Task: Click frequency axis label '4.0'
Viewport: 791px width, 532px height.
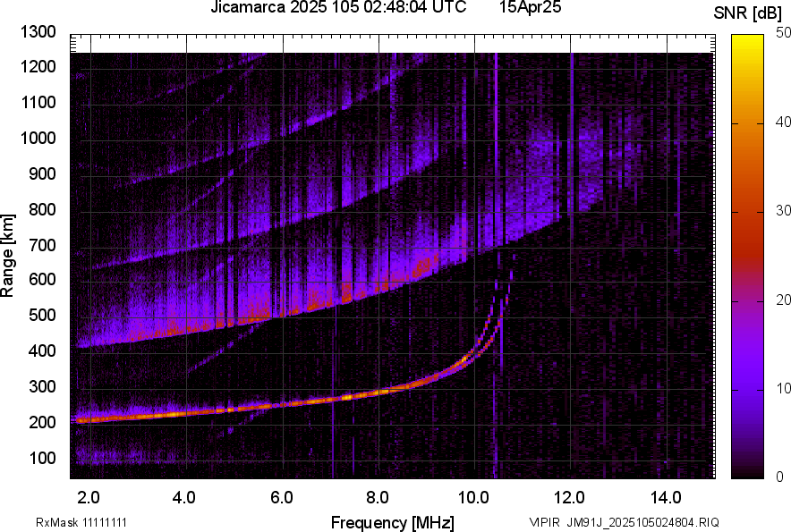Action: (184, 498)
